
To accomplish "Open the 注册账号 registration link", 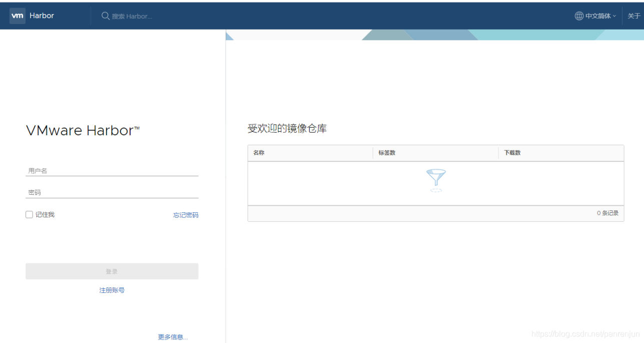I will [112, 290].
